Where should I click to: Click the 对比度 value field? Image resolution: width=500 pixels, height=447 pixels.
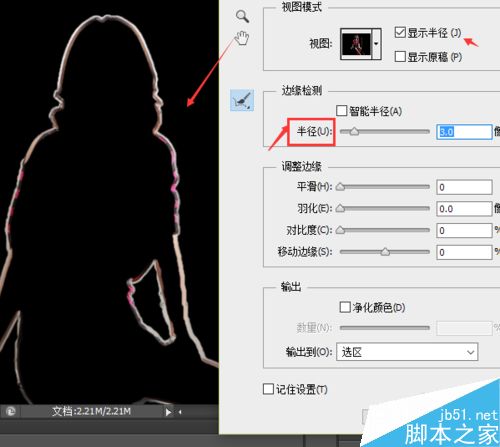pyautogui.click(x=464, y=230)
